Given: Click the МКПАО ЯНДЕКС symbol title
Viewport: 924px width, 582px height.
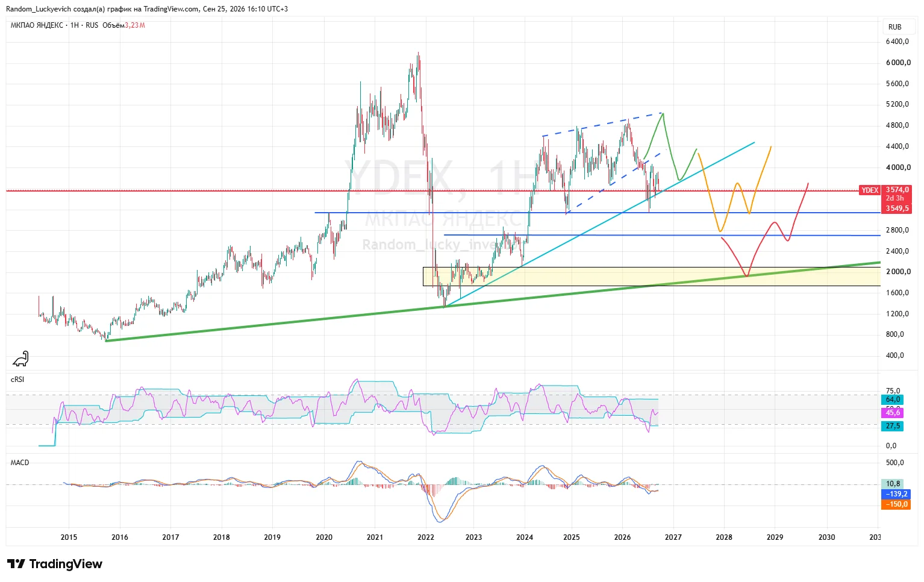Looking at the screenshot, I should (37, 25).
